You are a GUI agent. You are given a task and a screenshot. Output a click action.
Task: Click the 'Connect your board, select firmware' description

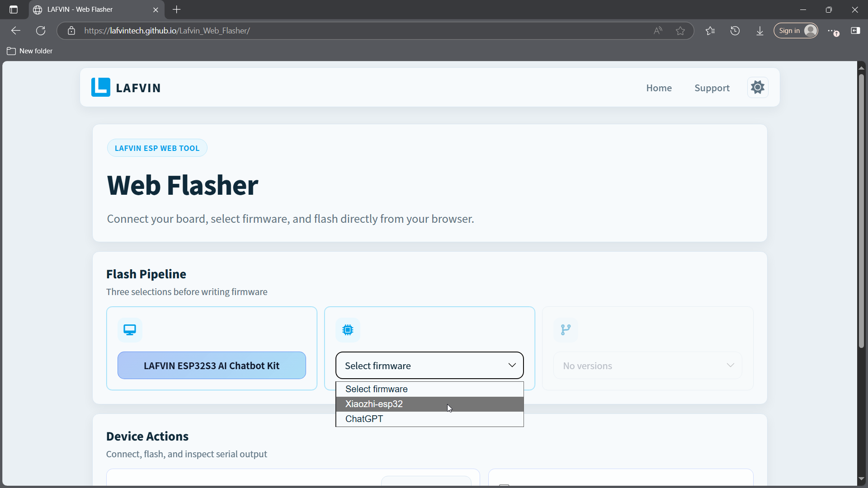click(x=290, y=219)
